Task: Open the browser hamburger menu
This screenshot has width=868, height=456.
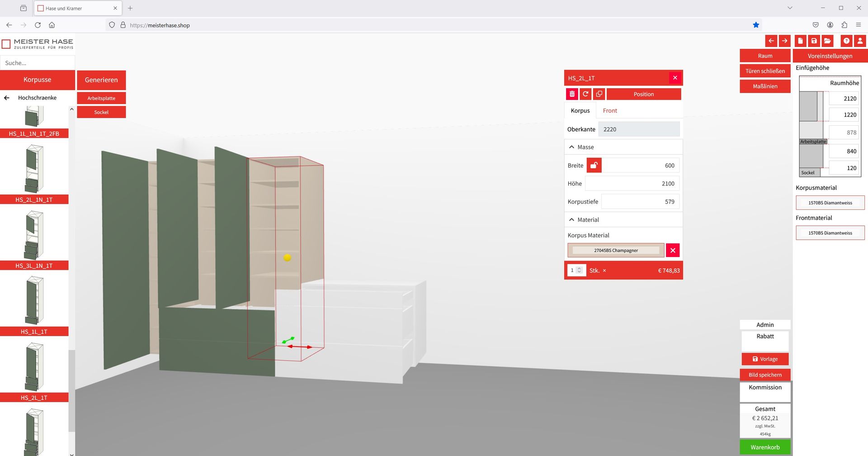Action: pos(858,25)
